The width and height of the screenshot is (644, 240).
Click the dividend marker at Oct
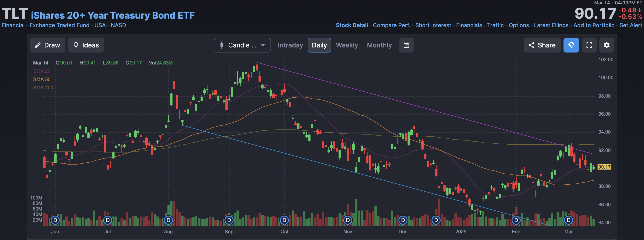pos(284,220)
